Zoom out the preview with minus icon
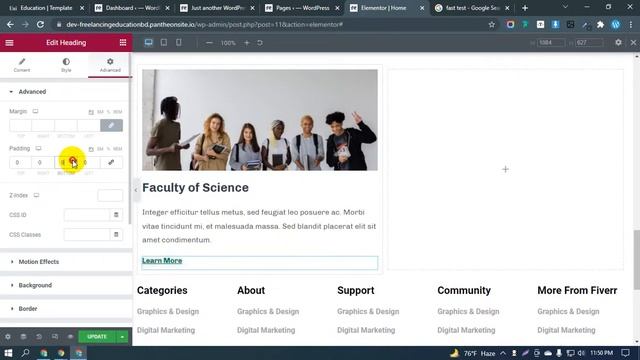Image resolution: width=640 pixels, height=360 pixels. (x=209, y=43)
